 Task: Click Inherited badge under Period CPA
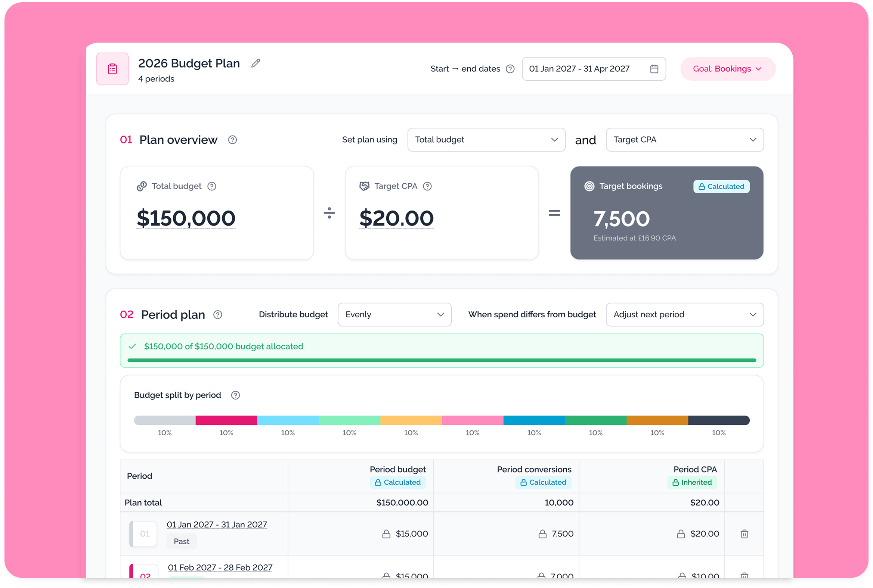pos(692,482)
